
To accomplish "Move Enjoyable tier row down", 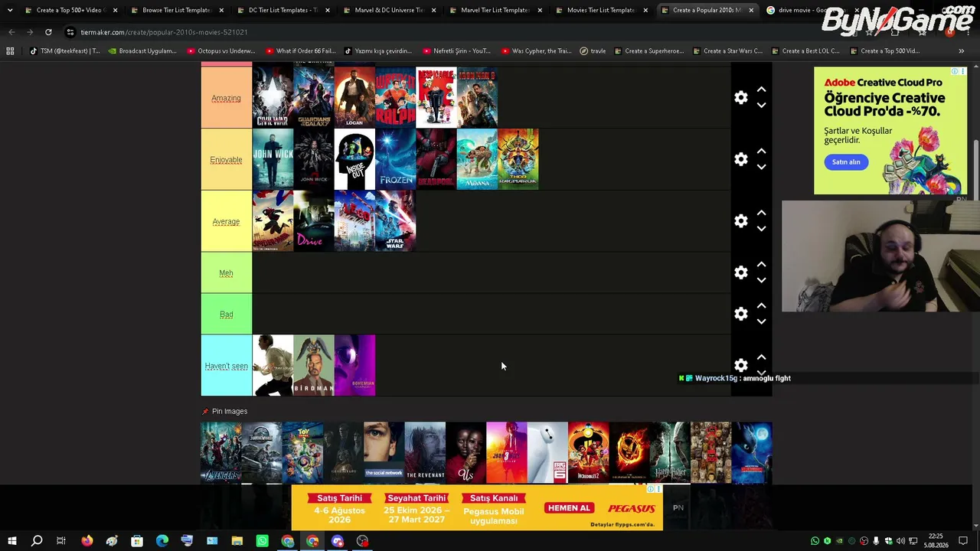I will click(761, 167).
